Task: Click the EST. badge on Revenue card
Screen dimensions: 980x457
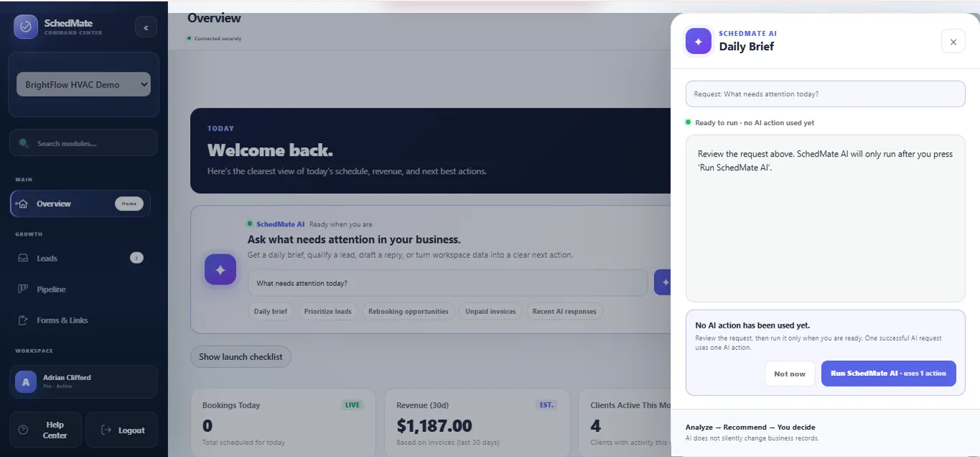Action: (546, 405)
